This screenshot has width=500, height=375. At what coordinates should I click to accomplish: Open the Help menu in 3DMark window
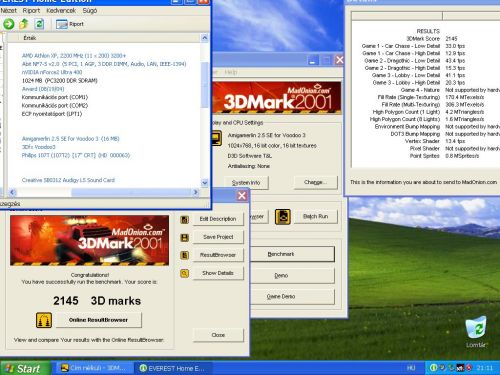click(x=231, y=72)
